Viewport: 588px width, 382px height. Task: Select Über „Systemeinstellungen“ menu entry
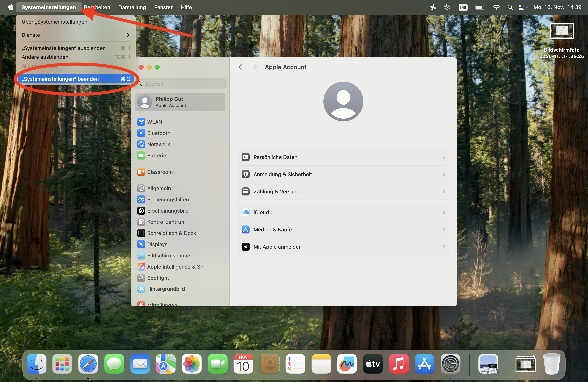pyautogui.click(x=56, y=22)
